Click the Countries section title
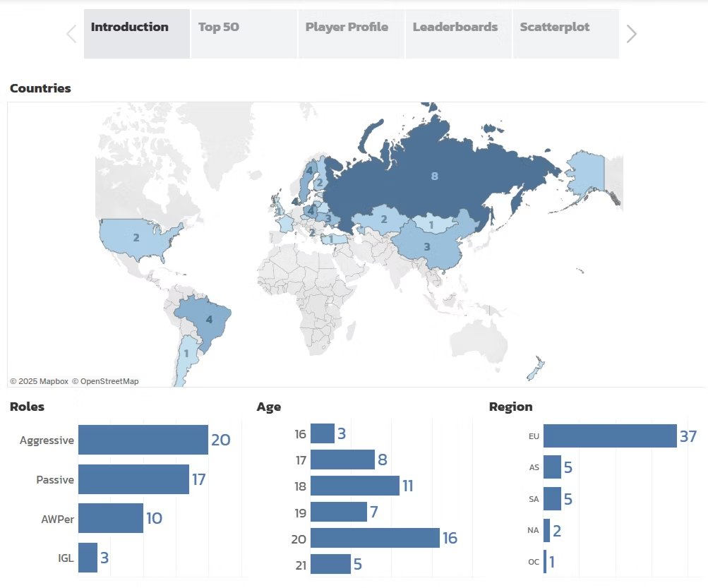Viewport: 708px width, 588px height. click(x=40, y=88)
